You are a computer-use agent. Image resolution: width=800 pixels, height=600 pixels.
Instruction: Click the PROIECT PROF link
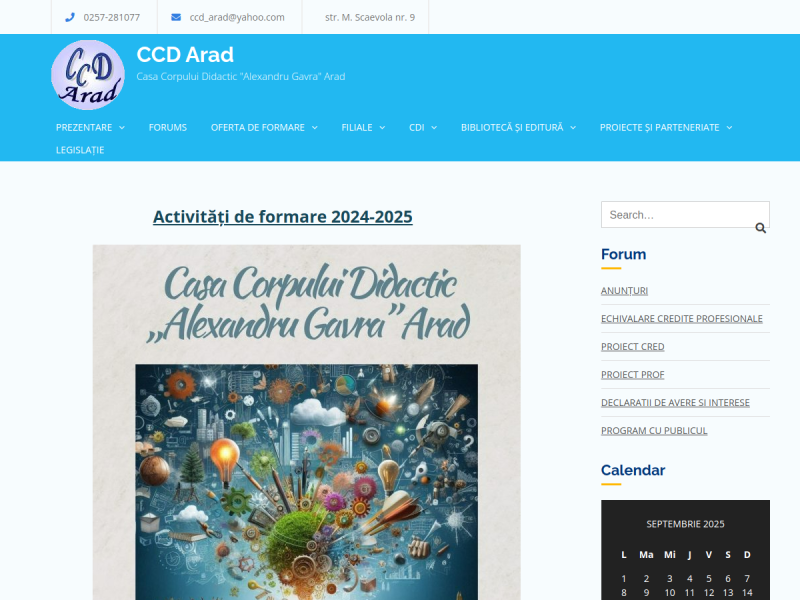(x=632, y=374)
